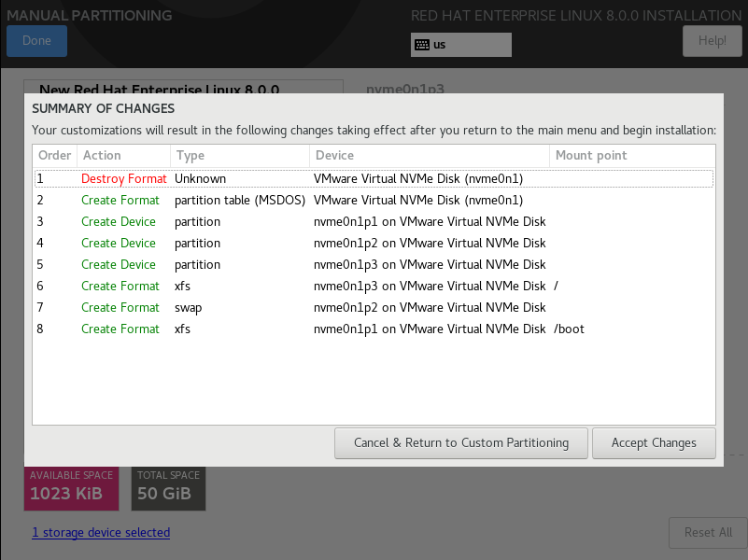The width and height of the screenshot is (748, 560).
Task: Sort by the Type column header
Action: [x=240, y=155]
